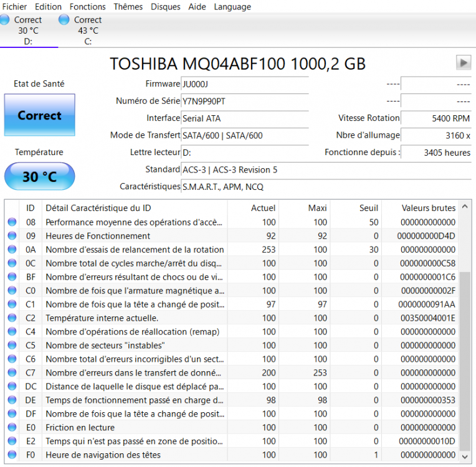Click status orb of attribute DE row
Viewport: 476px width, 467px height.
pos(12,400)
